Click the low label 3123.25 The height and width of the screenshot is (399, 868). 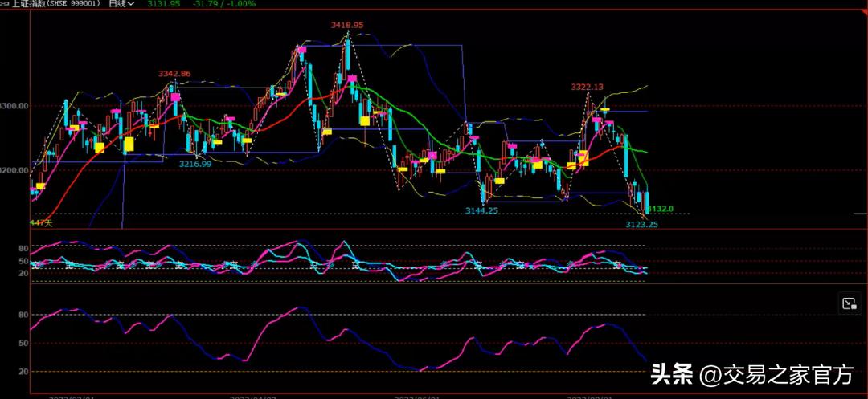641,224
